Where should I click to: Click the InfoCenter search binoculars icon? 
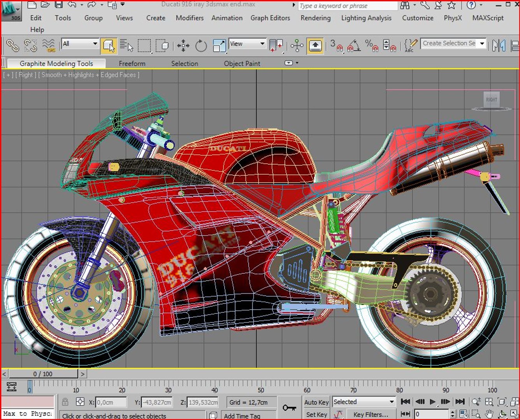click(x=405, y=5)
